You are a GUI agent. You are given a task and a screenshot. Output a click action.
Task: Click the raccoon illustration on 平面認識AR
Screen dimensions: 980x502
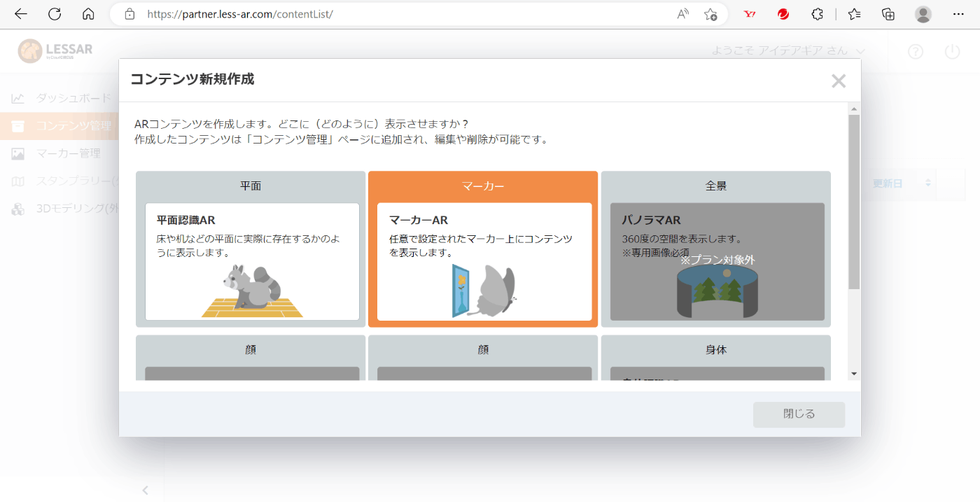tap(253, 290)
